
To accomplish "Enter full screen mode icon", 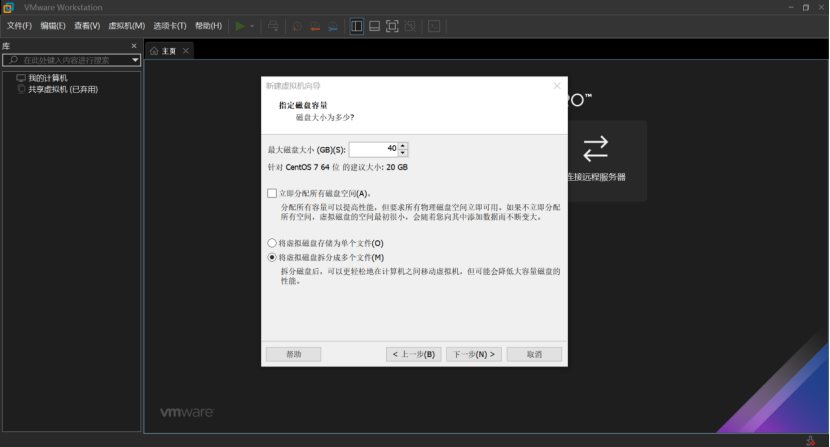I will [x=392, y=26].
